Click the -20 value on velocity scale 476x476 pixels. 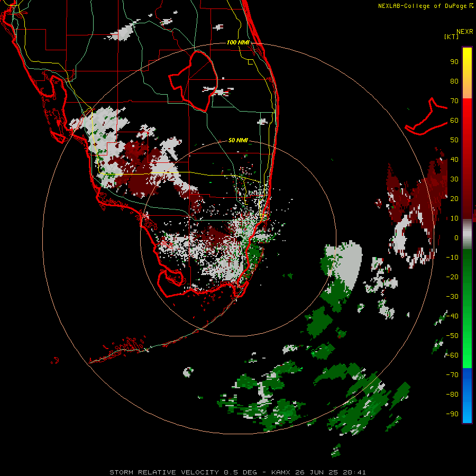452,277
